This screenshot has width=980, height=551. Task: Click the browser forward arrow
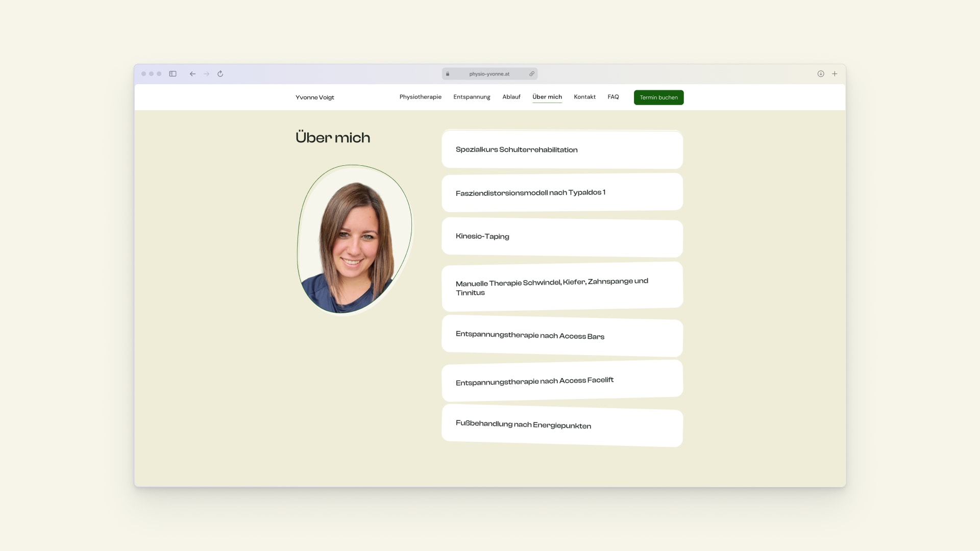(206, 74)
